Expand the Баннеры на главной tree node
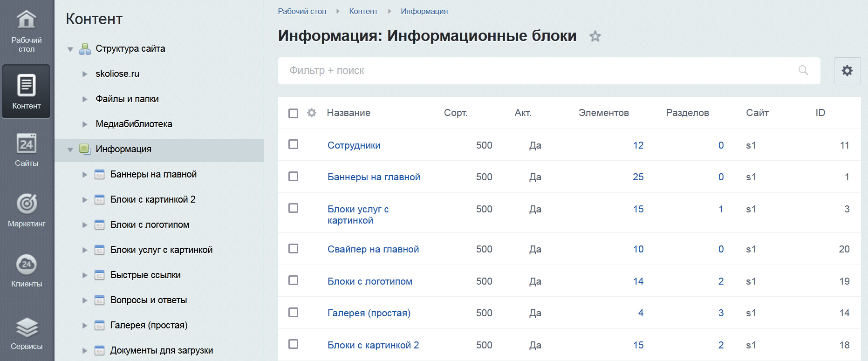 pos(85,175)
